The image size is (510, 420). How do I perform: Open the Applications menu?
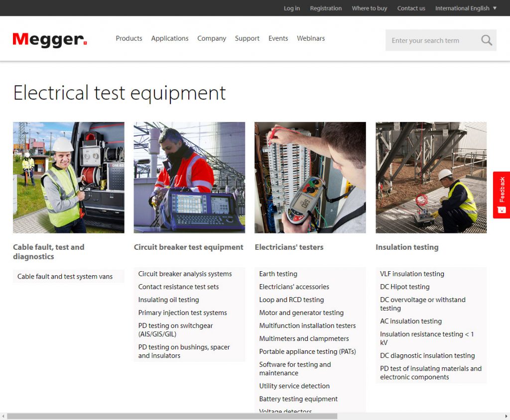tap(170, 38)
